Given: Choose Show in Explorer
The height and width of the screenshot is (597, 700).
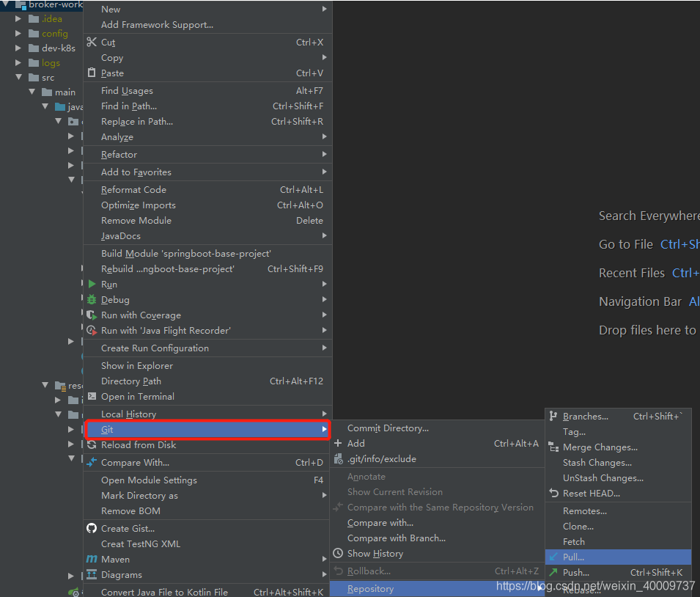Looking at the screenshot, I should tap(207, 365).
